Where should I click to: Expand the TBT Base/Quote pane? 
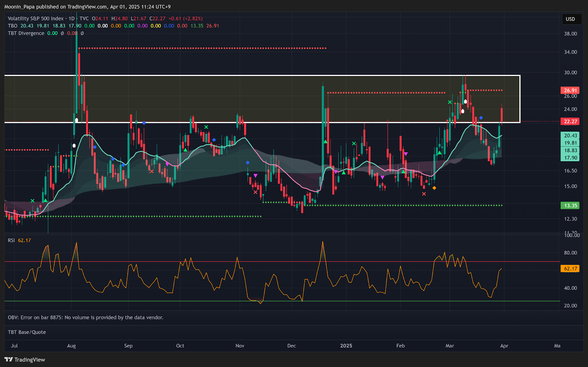[27, 332]
